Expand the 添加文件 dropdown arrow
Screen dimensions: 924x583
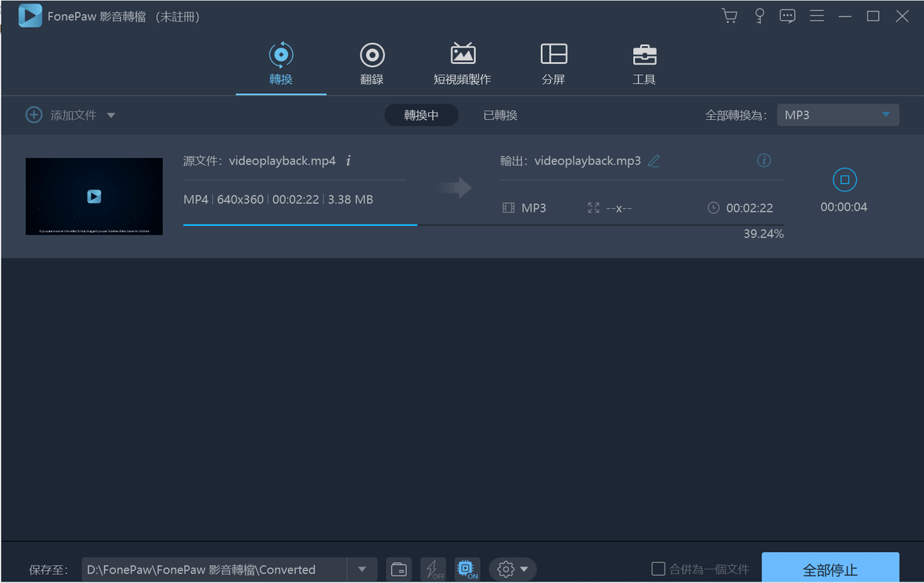(110, 115)
